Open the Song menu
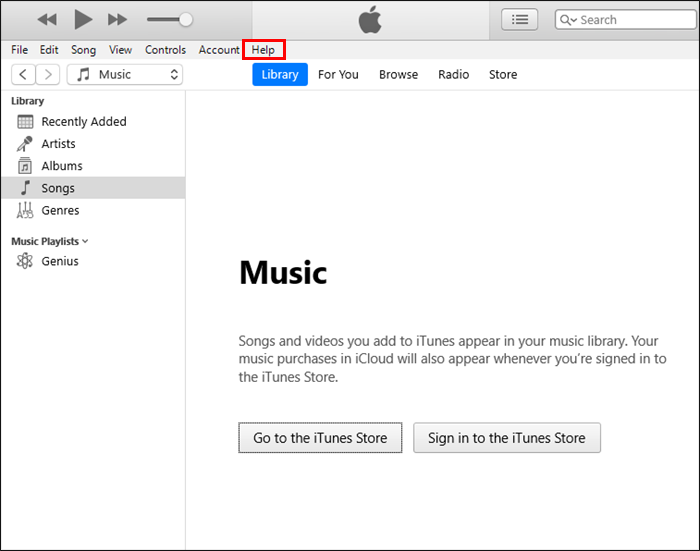This screenshot has height=551, width=700. point(83,50)
